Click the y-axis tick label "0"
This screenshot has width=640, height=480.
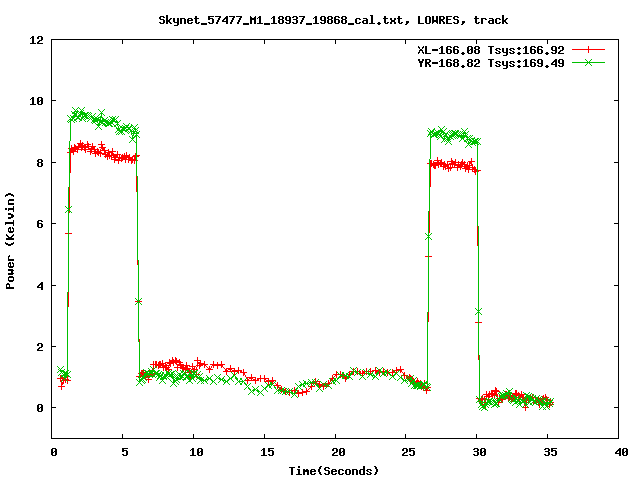(x=40, y=408)
